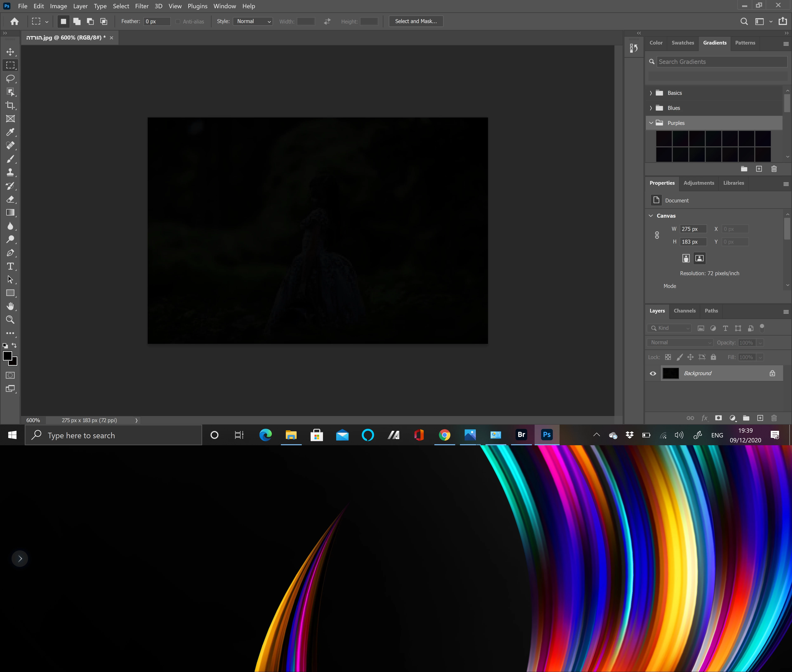
Task: Select the Clone Stamp tool
Action: pos(10,172)
